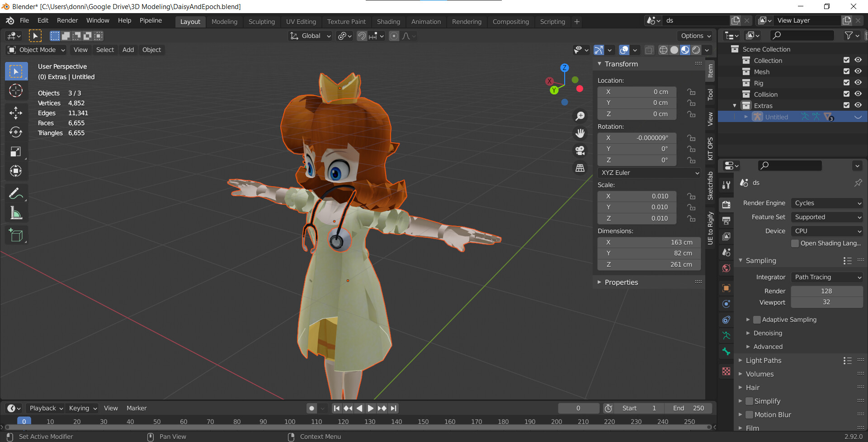The image size is (868, 442).
Task: Click the current frame number field
Action: click(578, 408)
